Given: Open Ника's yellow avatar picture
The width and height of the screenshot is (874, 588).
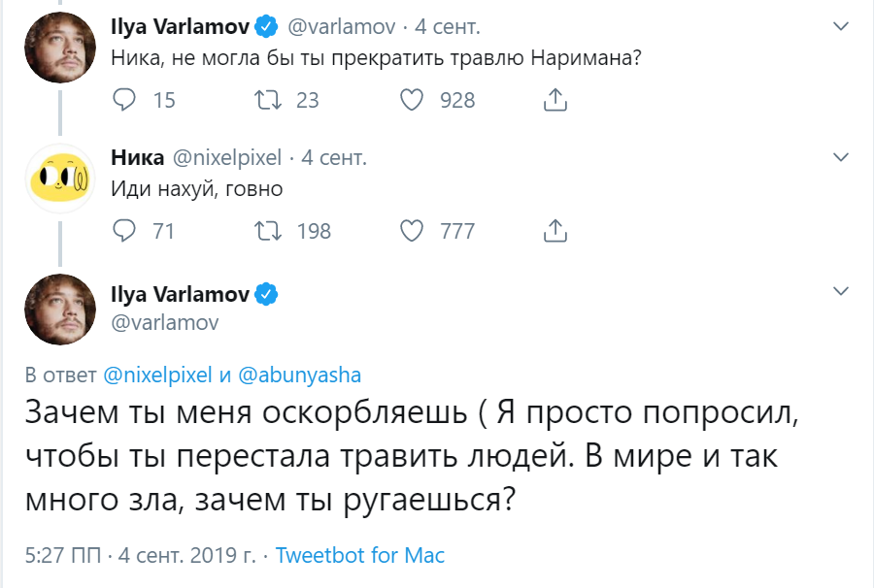Looking at the screenshot, I should click(60, 179).
